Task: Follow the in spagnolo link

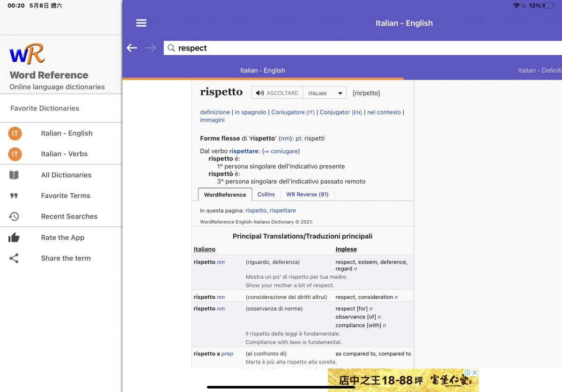Action: (251, 112)
